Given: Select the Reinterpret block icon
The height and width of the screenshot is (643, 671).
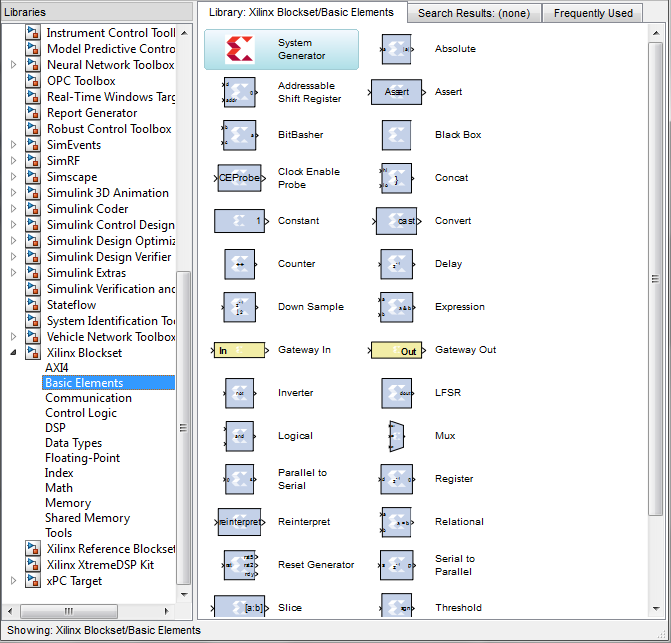Looking at the screenshot, I should [240, 522].
